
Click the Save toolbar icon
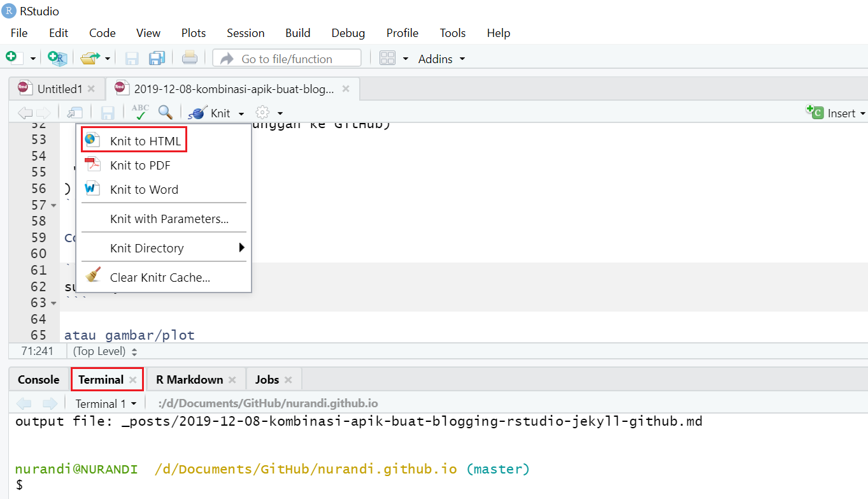click(x=132, y=59)
